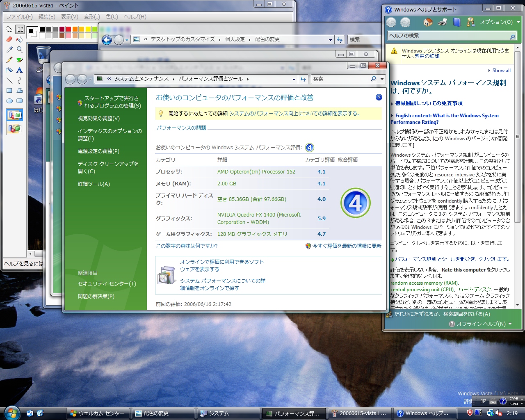Image resolution: width=525 pixels, height=420 pixels.
Task: Open the search options arrow in Performance window
Action: pyautogui.click(x=382, y=79)
